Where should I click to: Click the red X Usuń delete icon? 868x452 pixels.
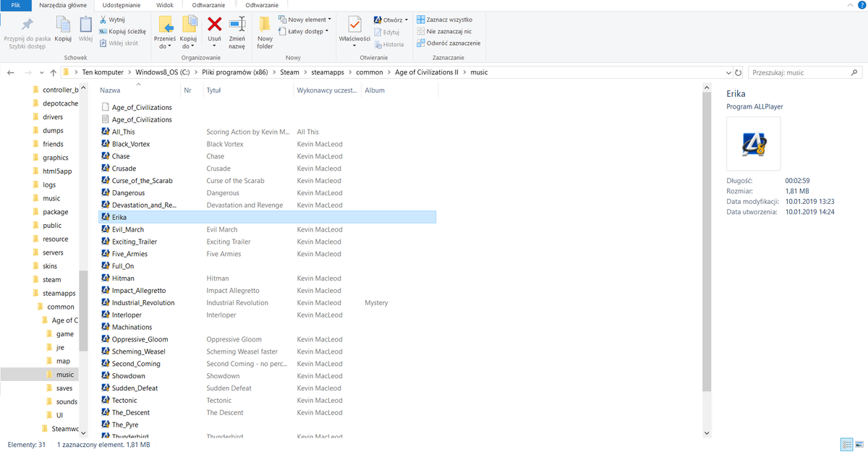click(x=214, y=25)
